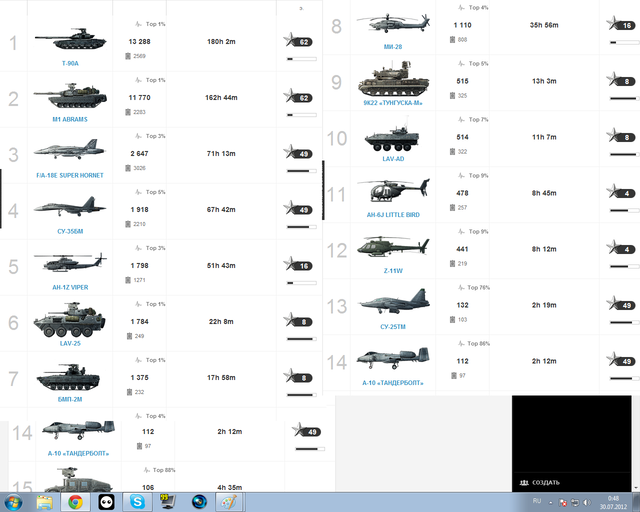Click the Top 88% label

(x=164, y=470)
